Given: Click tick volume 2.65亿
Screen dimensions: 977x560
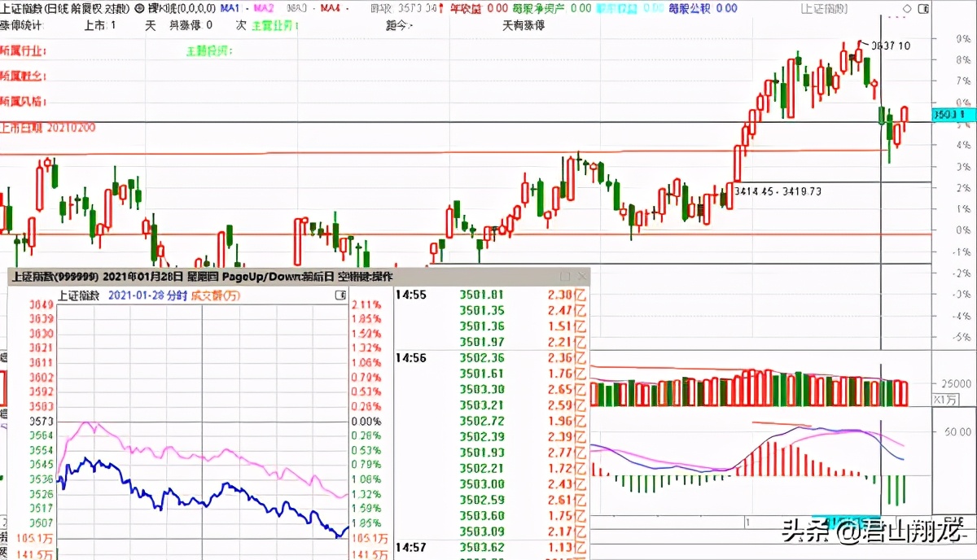Looking at the screenshot, I should (567, 389).
